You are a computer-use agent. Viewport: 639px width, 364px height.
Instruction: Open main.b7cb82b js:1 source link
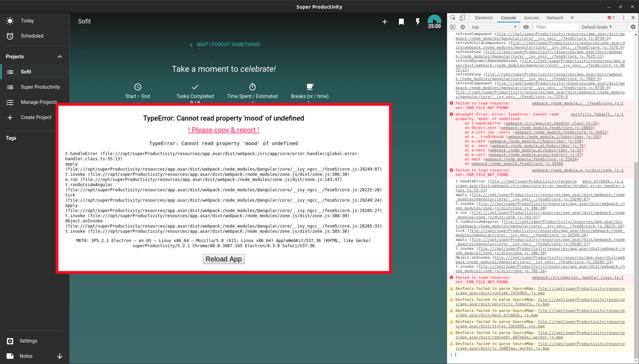click(x=603, y=181)
